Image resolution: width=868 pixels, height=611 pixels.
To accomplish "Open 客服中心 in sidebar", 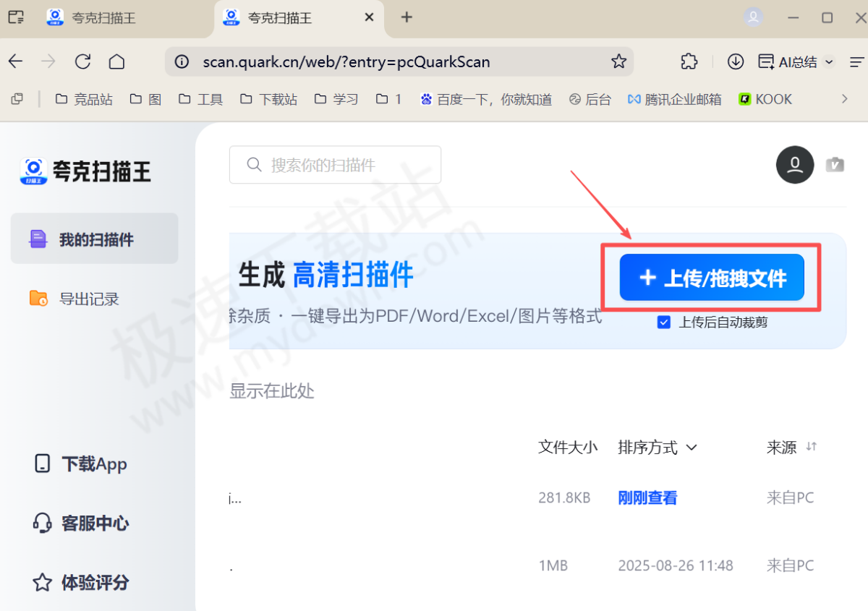I will click(81, 523).
